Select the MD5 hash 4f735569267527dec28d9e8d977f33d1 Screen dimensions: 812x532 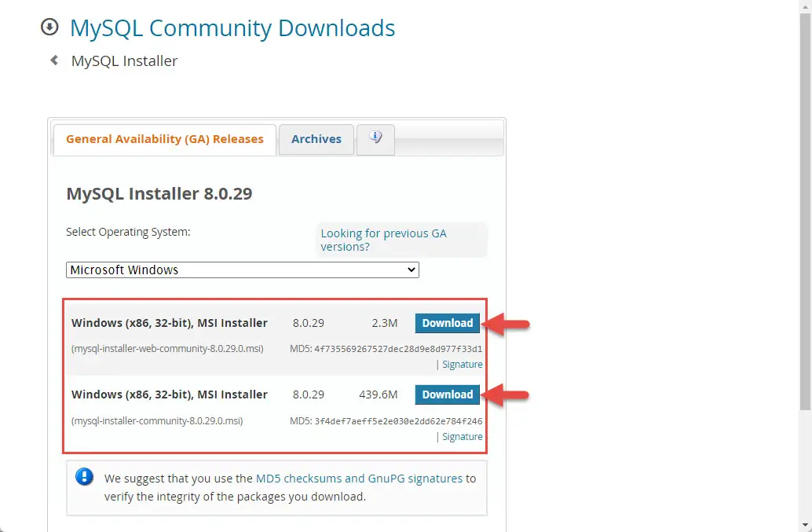pos(398,349)
